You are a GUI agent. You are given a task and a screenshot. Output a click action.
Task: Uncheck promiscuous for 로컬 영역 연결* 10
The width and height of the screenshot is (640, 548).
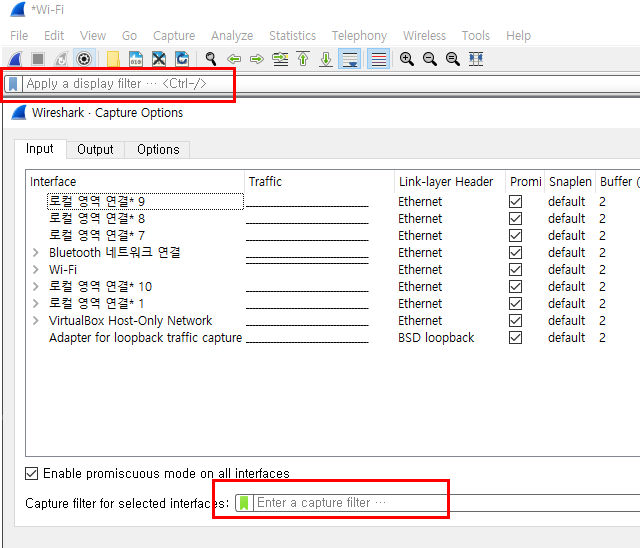tap(516, 287)
